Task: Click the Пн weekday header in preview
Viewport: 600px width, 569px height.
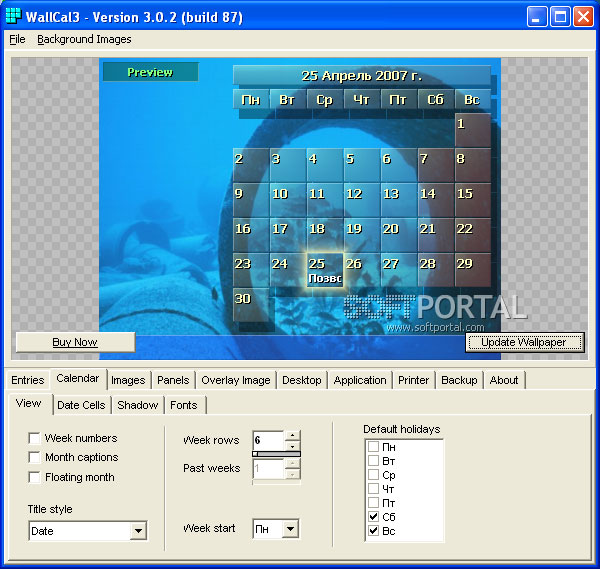Action: pos(251,100)
